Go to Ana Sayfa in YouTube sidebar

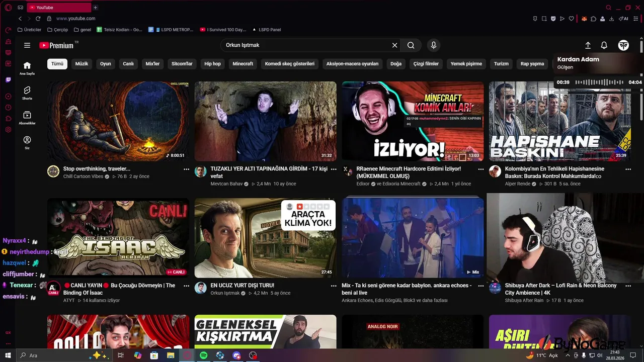click(x=27, y=68)
